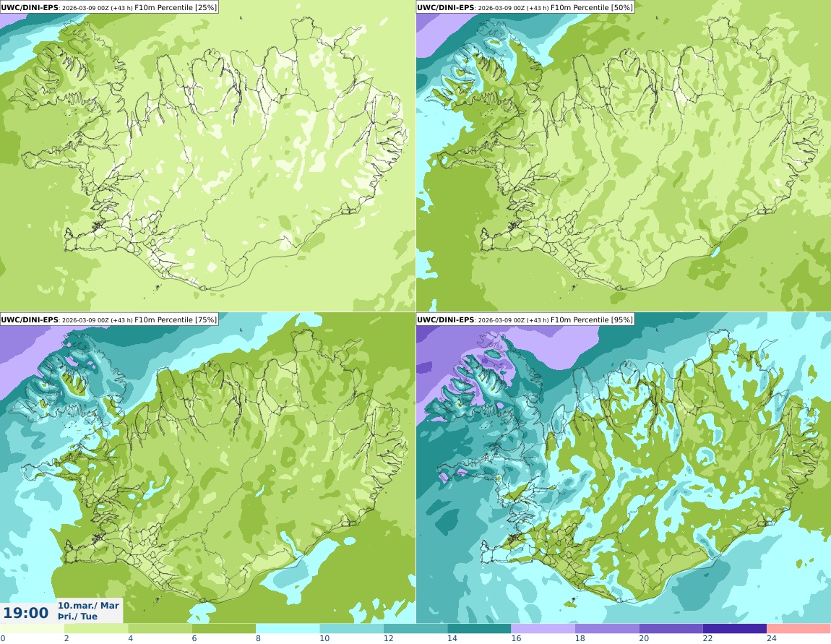The image size is (831, 644).
Task: Click the legend value 6
Action: pos(194,638)
